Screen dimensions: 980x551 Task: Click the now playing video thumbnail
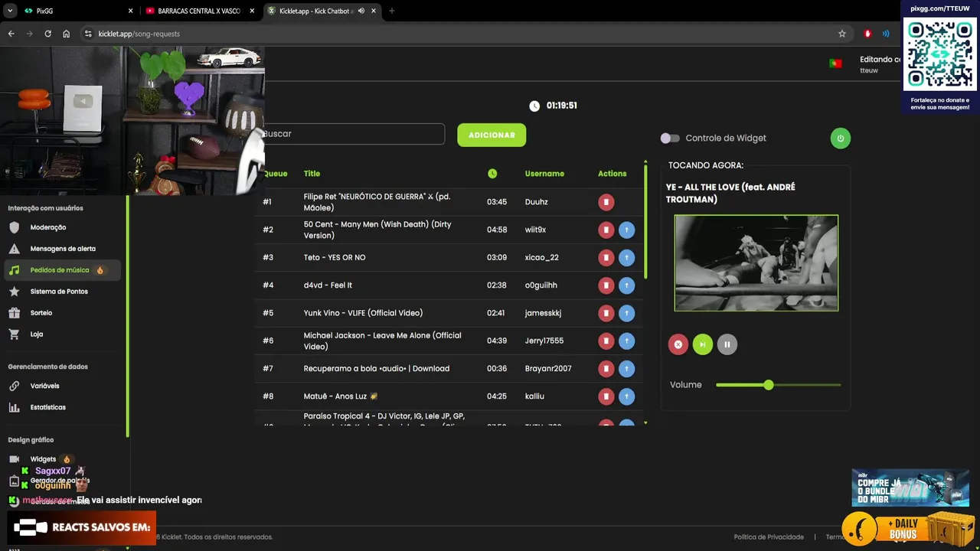click(756, 262)
